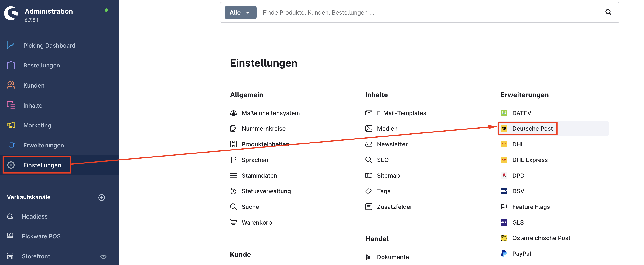Open the Alle search filter dropdown
The image size is (644, 265).
click(240, 12)
